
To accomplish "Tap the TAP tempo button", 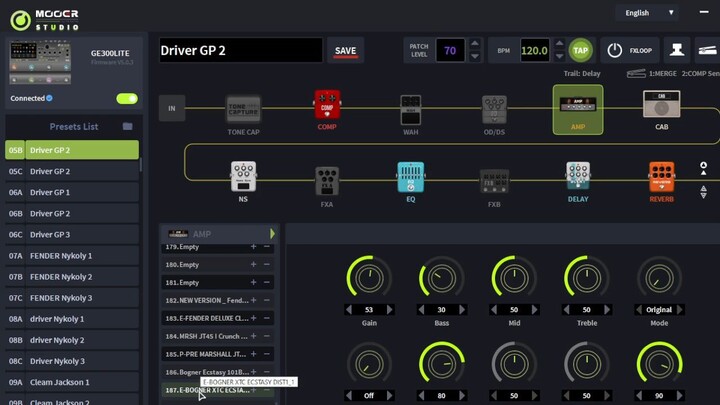I will click(580, 51).
